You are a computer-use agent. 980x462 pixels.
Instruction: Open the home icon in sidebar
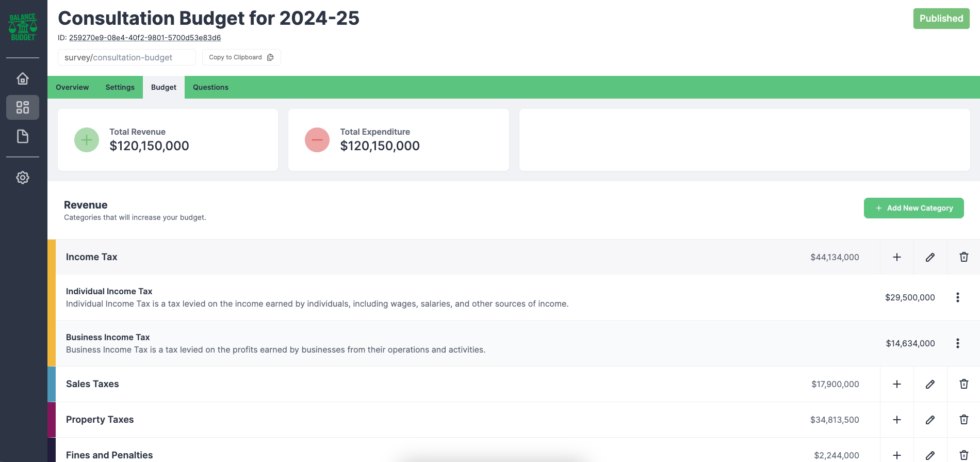pos(23,78)
